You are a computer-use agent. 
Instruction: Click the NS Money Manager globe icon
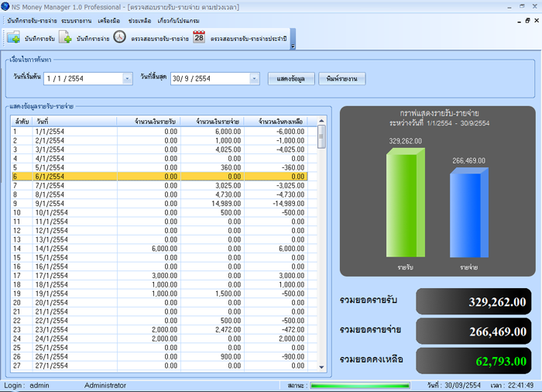pos(5,6)
